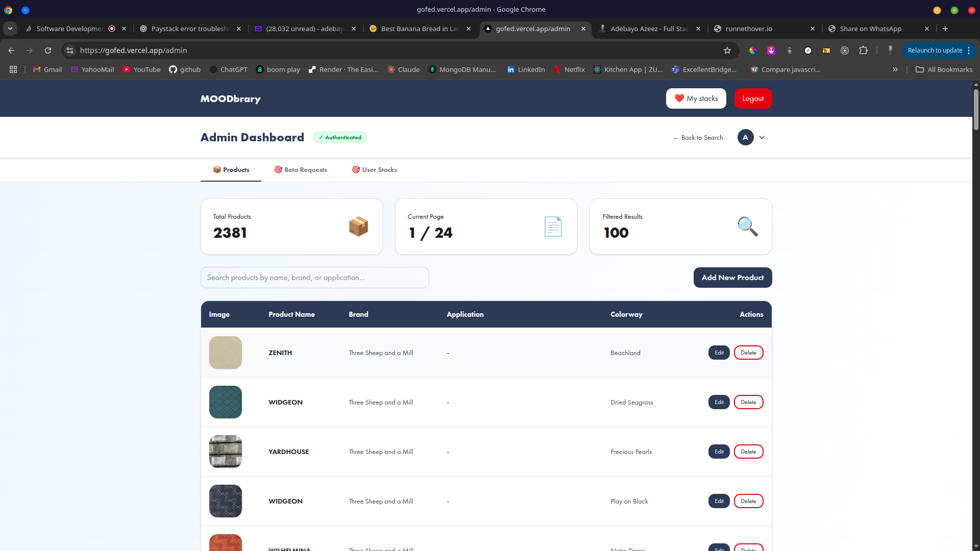Open github bookmark icon
The width and height of the screenshot is (980, 551).
(173, 69)
